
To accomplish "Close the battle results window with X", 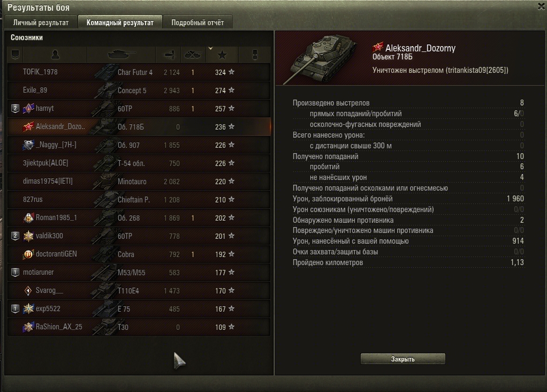I will pos(542,6).
